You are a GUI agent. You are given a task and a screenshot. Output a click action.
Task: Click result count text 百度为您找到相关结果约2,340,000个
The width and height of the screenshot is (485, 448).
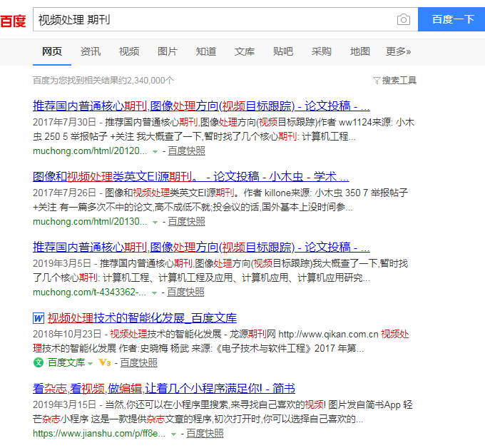(103, 81)
